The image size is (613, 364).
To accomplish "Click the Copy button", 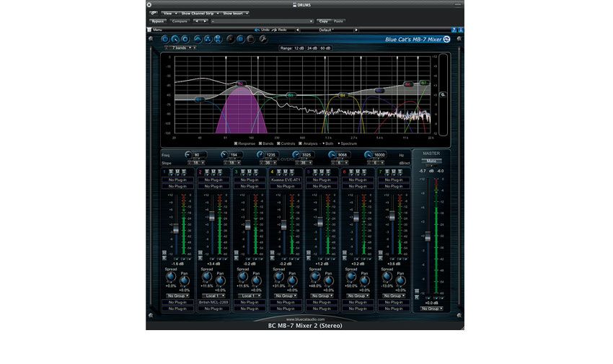I will pos(324,21).
